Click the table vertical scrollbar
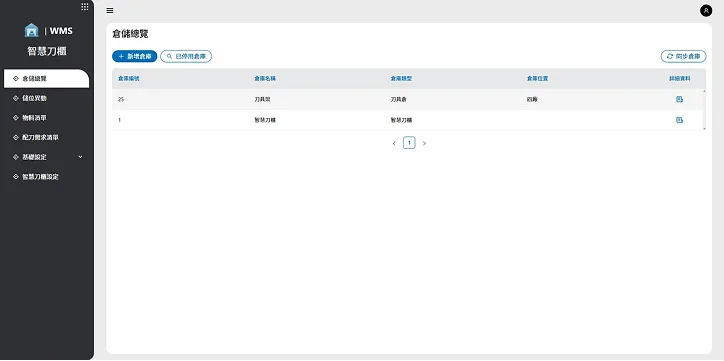Viewport: 724px width, 361px height. (704, 110)
